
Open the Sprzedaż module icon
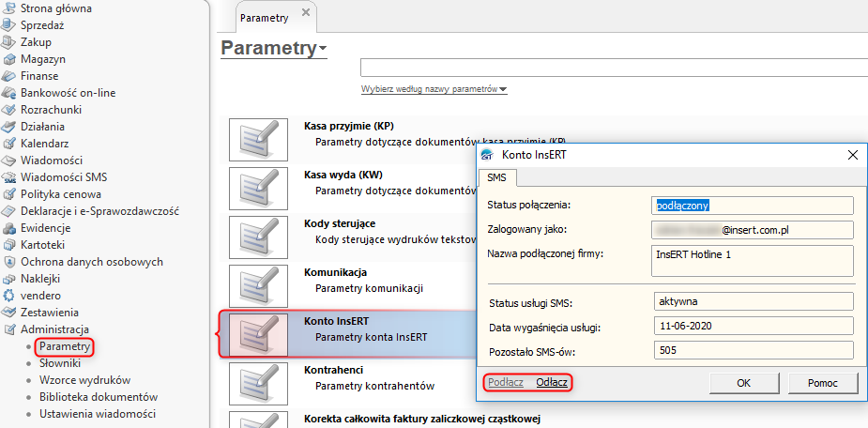[8, 25]
